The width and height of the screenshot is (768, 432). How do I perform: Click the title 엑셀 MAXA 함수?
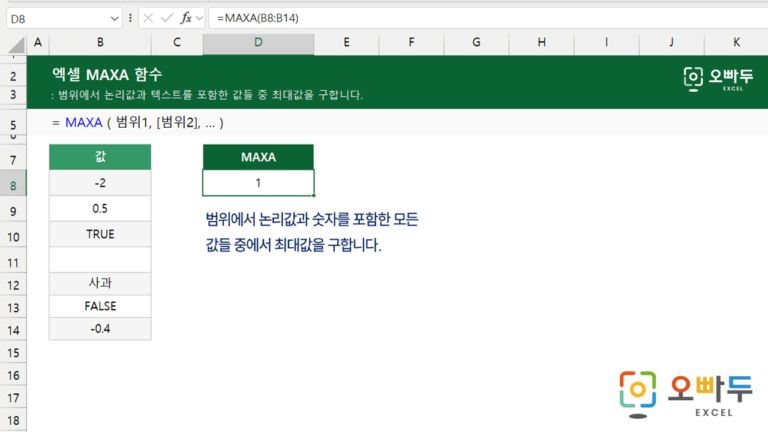click(x=107, y=74)
